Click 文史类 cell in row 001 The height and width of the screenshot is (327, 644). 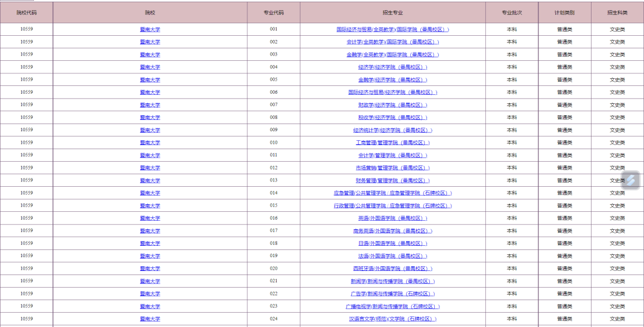click(x=617, y=30)
